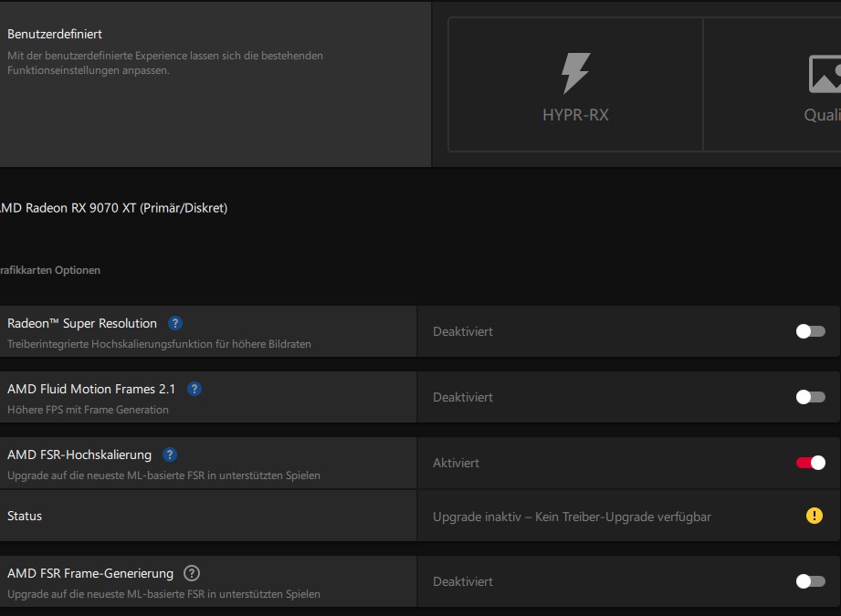Image resolution: width=841 pixels, height=616 pixels.
Task: Select the Benutzerdefiniert profile card
Action: 216,84
